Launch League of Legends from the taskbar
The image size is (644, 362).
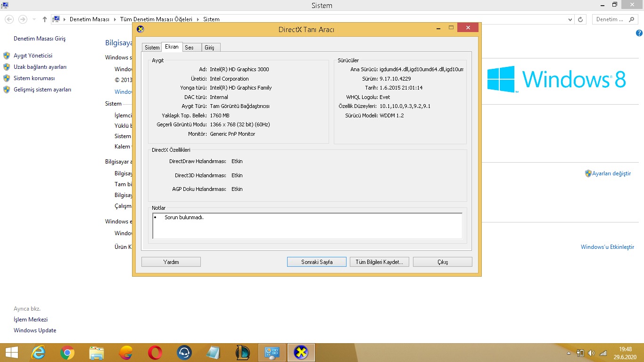point(242,353)
